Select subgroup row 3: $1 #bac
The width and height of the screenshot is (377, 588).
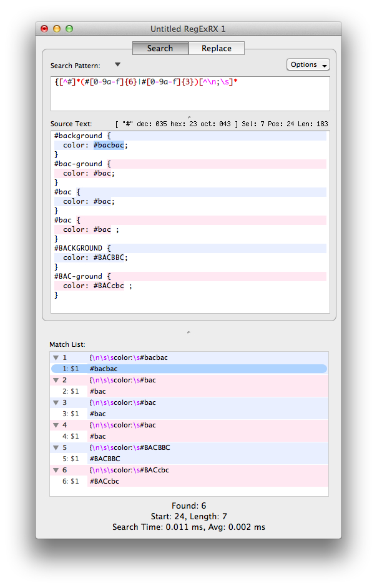click(x=189, y=414)
